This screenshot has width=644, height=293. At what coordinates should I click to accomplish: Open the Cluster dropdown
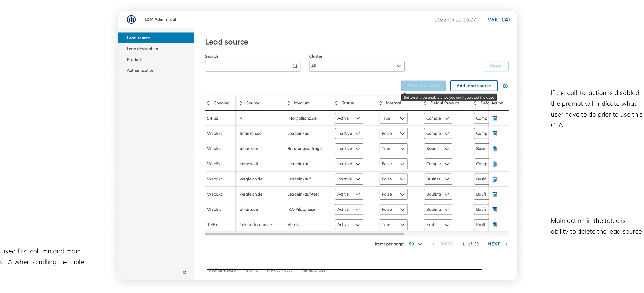356,66
